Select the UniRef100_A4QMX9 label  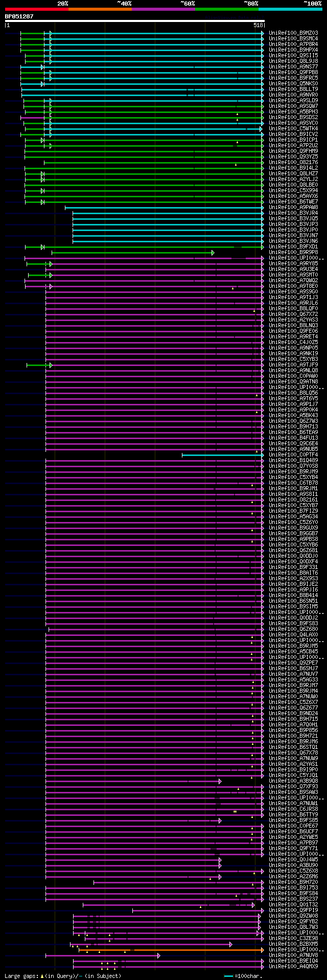[x=293, y=967]
